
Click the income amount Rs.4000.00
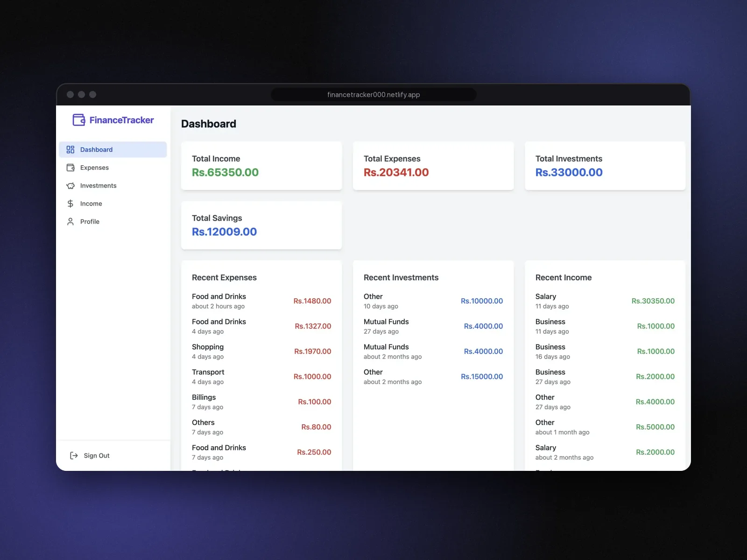655,402
